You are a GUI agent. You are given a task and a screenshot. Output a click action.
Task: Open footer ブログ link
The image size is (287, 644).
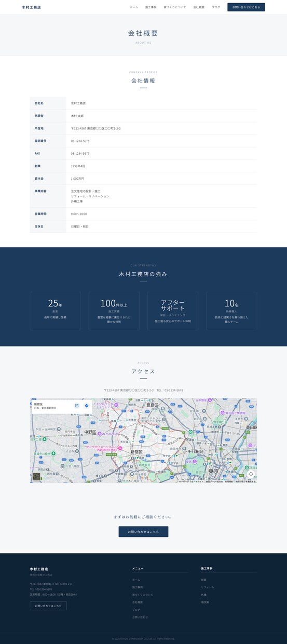click(136, 610)
